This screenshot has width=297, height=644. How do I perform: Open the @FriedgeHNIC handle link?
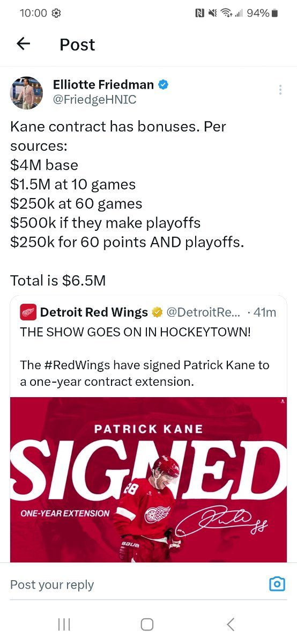point(94,100)
